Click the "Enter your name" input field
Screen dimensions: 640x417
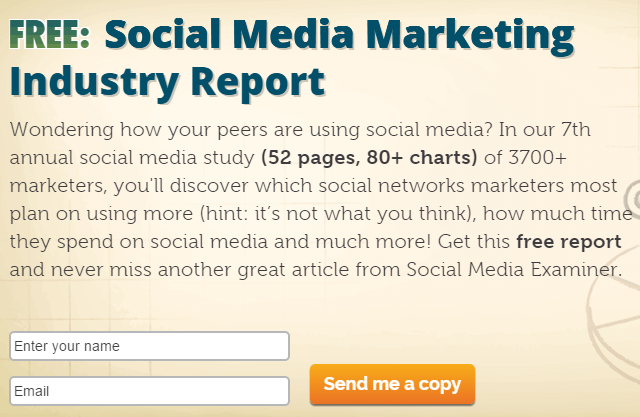[x=149, y=346]
